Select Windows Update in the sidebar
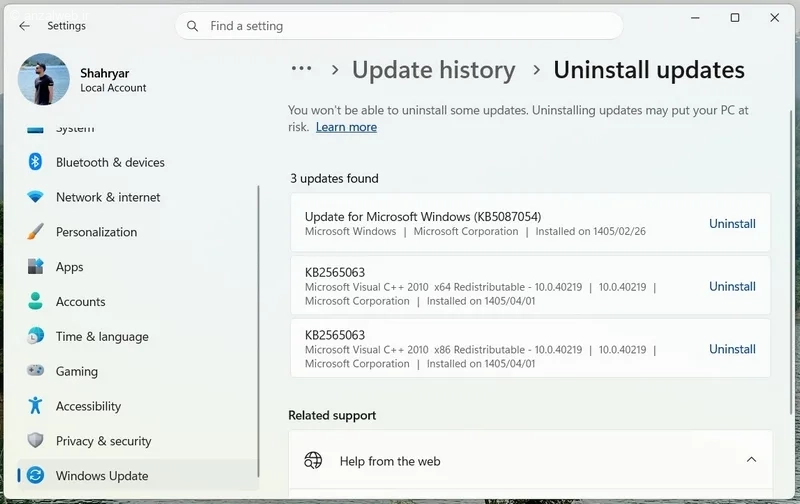800x504 pixels. 138,475
